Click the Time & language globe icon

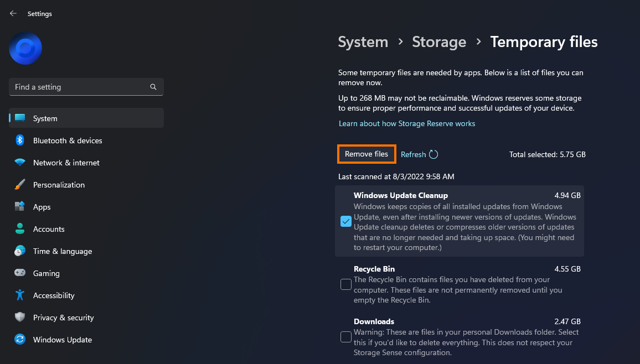pyautogui.click(x=19, y=251)
